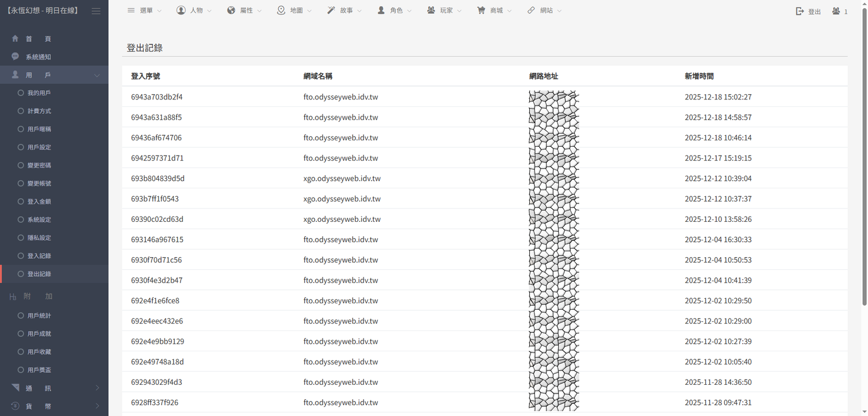Expand the 貨幣 section in the sidebar
The width and height of the screenshot is (868, 416).
coord(96,406)
